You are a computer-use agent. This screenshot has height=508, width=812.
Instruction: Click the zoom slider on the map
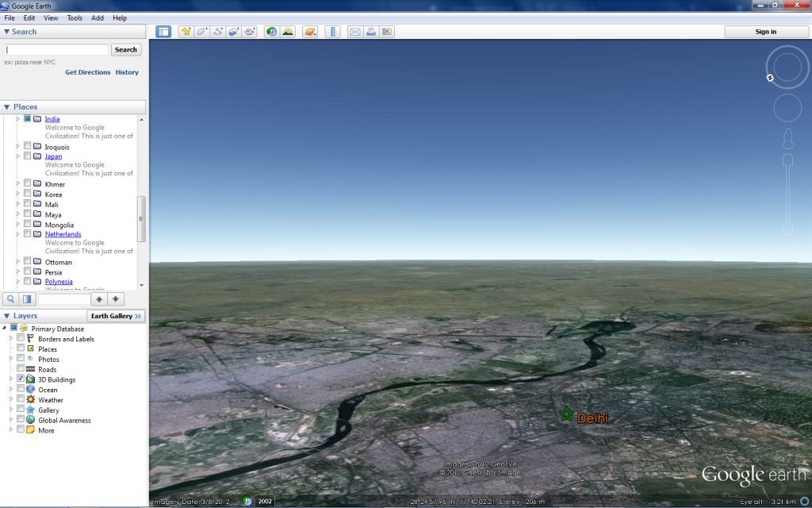coord(787,194)
